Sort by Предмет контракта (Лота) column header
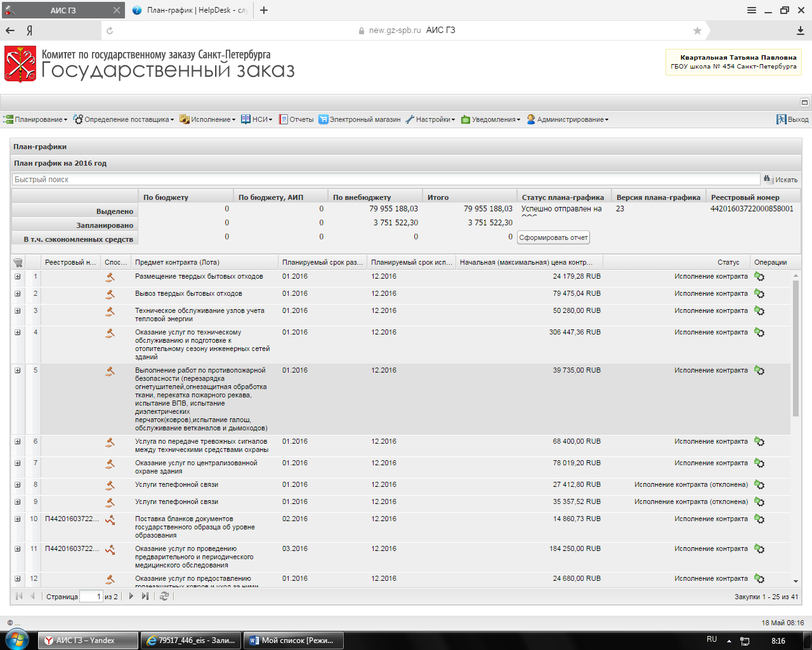This screenshot has width=812, height=650. tap(205, 262)
